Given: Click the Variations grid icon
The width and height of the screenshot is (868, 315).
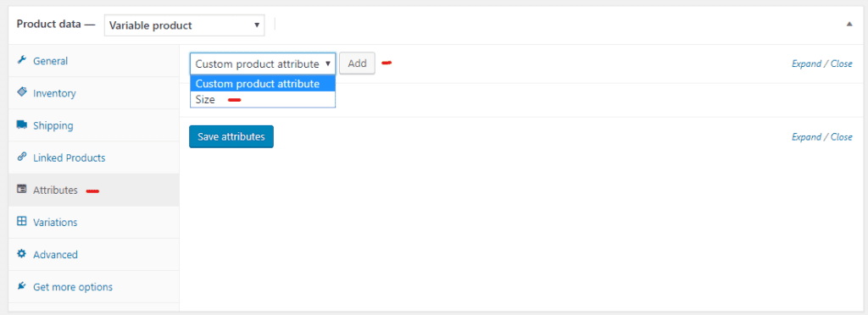Looking at the screenshot, I should tap(21, 222).
